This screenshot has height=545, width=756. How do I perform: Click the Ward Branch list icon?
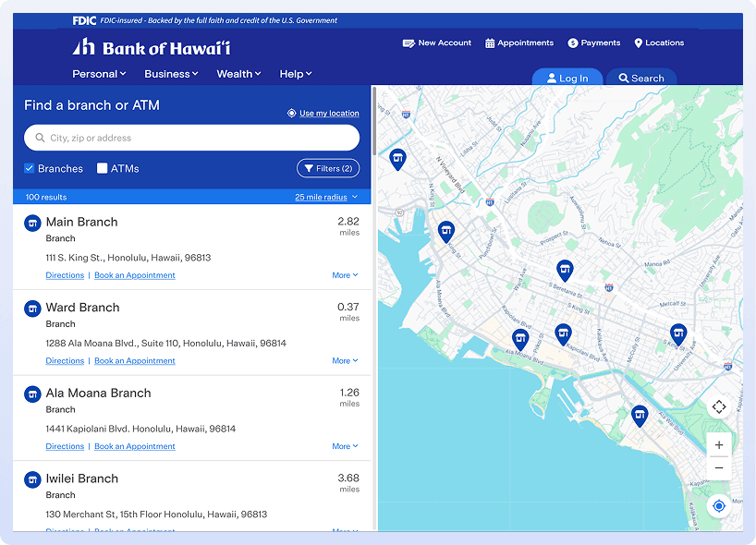32,309
